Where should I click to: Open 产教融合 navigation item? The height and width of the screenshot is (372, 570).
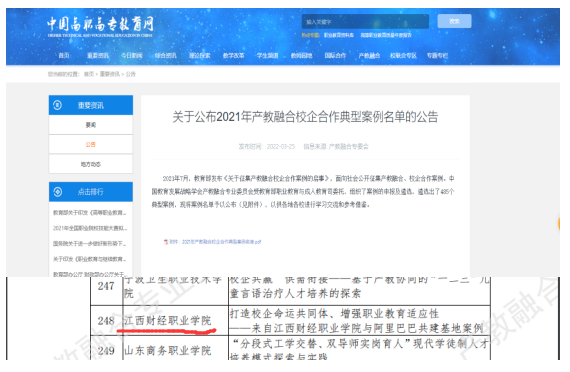coord(369,55)
